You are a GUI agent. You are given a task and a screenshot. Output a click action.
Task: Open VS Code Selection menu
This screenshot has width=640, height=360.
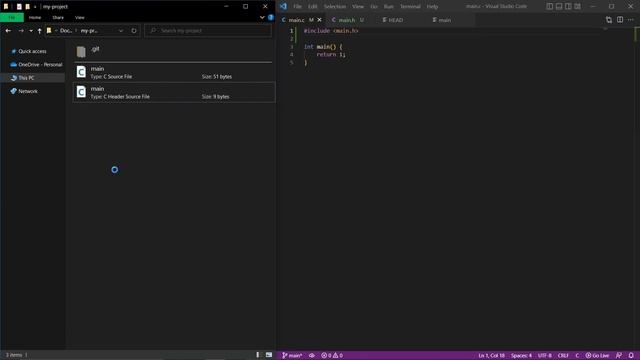click(x=335, y=7)
